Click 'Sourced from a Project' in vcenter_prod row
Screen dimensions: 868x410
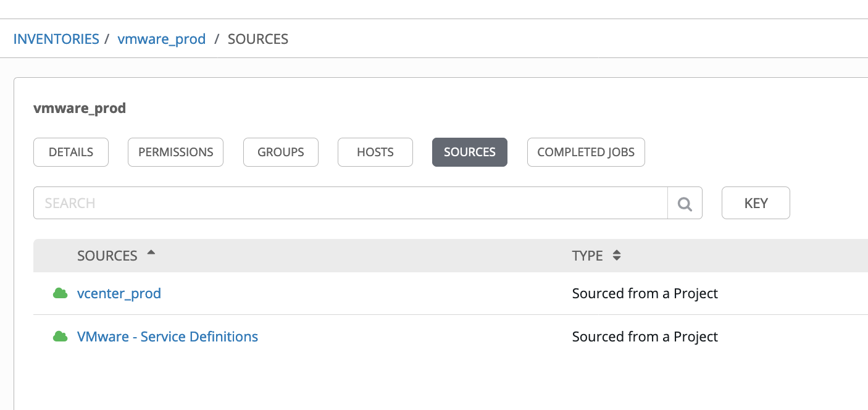[645, 293]
